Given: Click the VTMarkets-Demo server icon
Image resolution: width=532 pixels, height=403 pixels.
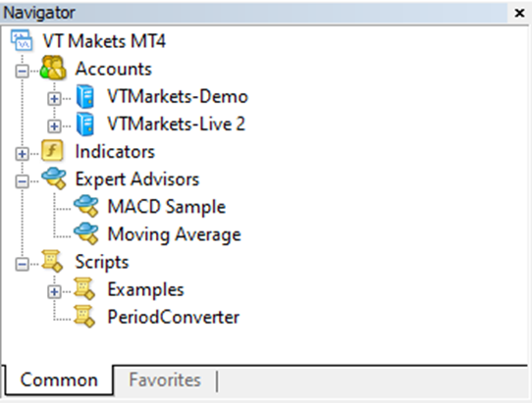Looking at the screenshot, I should point(85,97).
